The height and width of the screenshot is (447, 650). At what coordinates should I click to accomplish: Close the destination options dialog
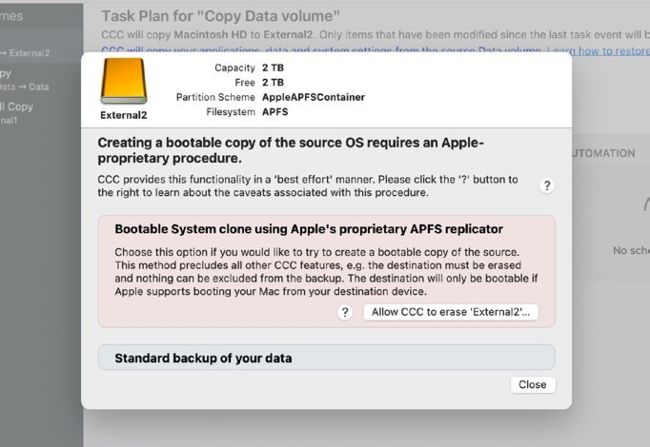[x=532, y=385]
